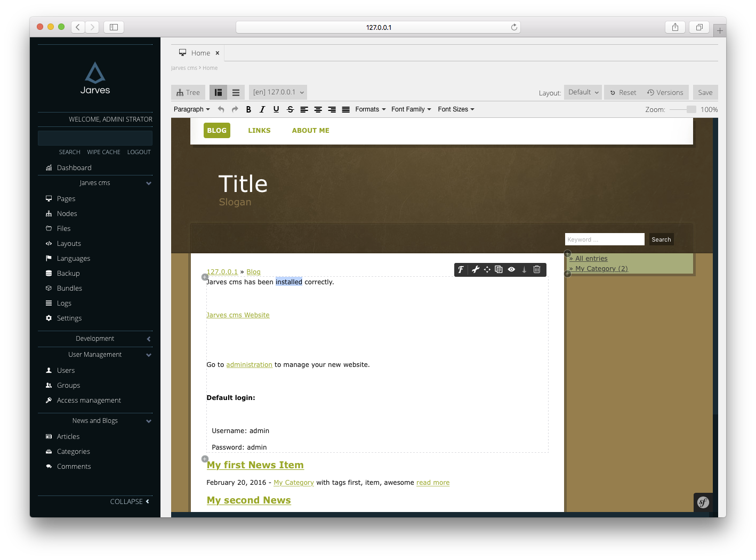Delete content with trash icon

pos(537,269)
